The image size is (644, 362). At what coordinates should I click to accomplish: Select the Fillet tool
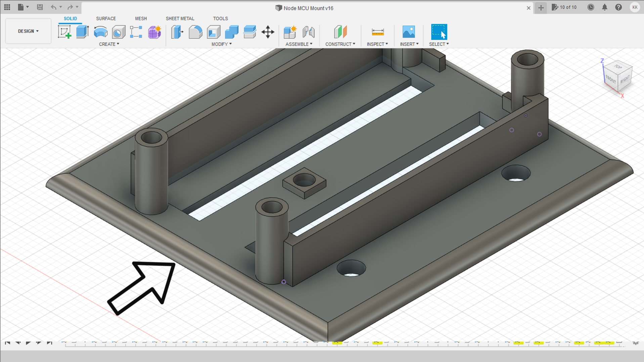pyautogui.click(x=196, y=32)
